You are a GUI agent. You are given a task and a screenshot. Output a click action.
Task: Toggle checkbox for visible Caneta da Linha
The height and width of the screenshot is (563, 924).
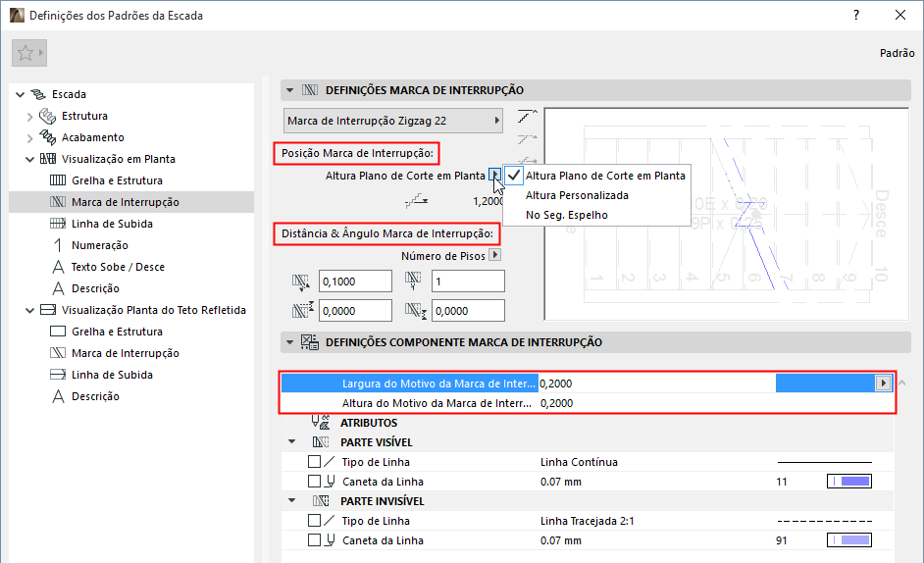[314, 482]
